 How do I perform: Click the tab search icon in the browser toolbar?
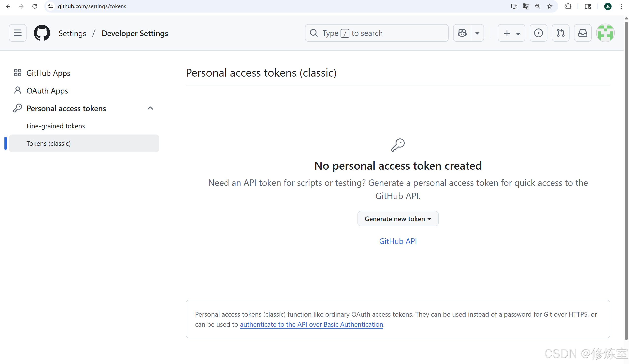[x=588, y=6]
